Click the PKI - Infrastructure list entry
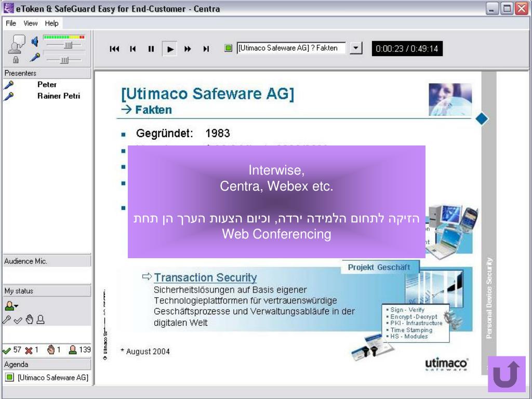532x399 pixels. point(416,323)
